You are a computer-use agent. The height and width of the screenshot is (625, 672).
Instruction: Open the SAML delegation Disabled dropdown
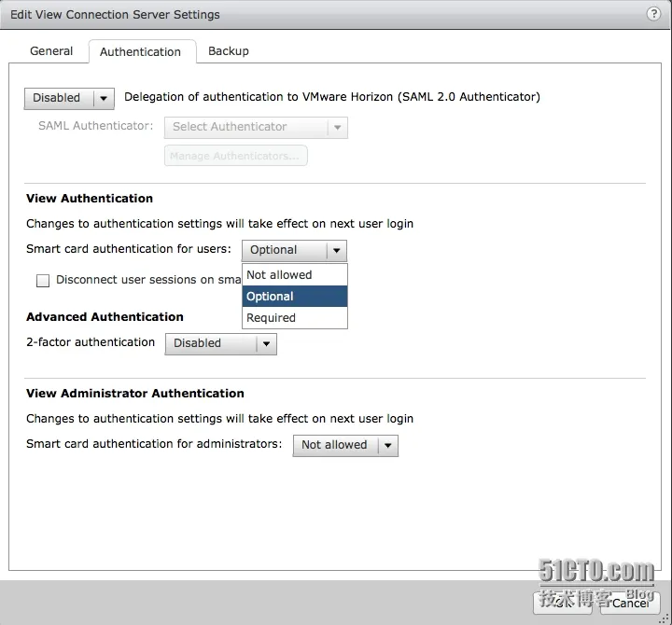(69, 98)
